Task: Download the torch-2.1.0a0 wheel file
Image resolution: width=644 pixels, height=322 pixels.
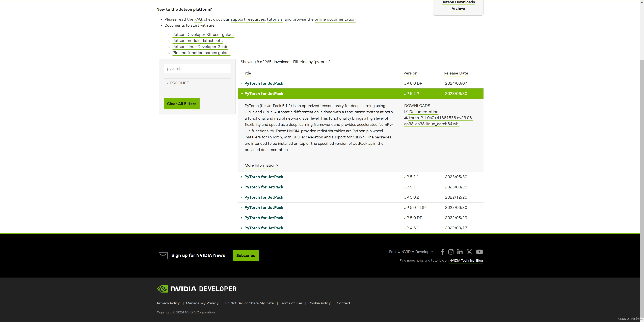Action: [439, 121]
